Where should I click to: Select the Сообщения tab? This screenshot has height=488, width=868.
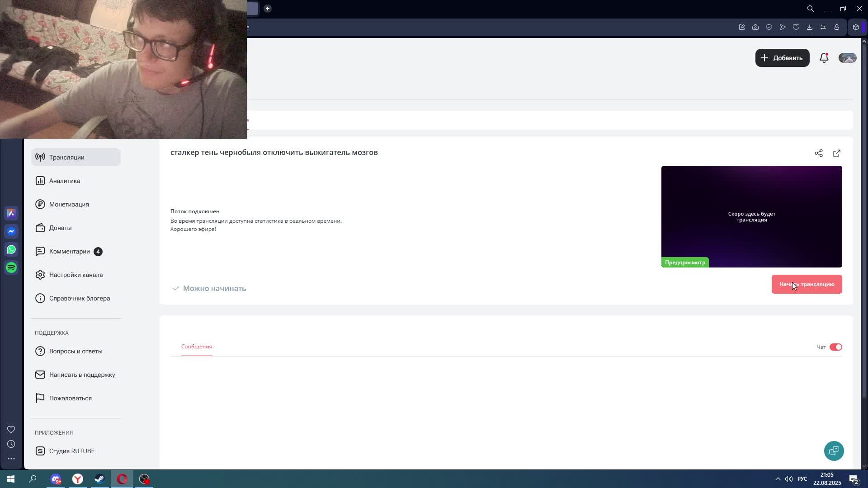[196, 347]
